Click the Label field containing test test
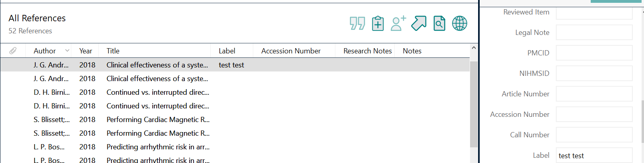The height and width of the screenshot is (163, 644). tap(594, 155)
